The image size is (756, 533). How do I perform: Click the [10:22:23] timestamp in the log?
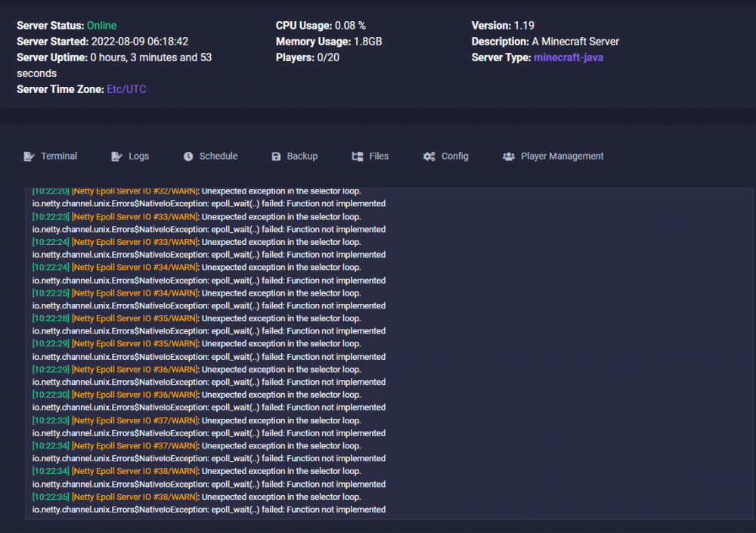(x=51, y=216)
